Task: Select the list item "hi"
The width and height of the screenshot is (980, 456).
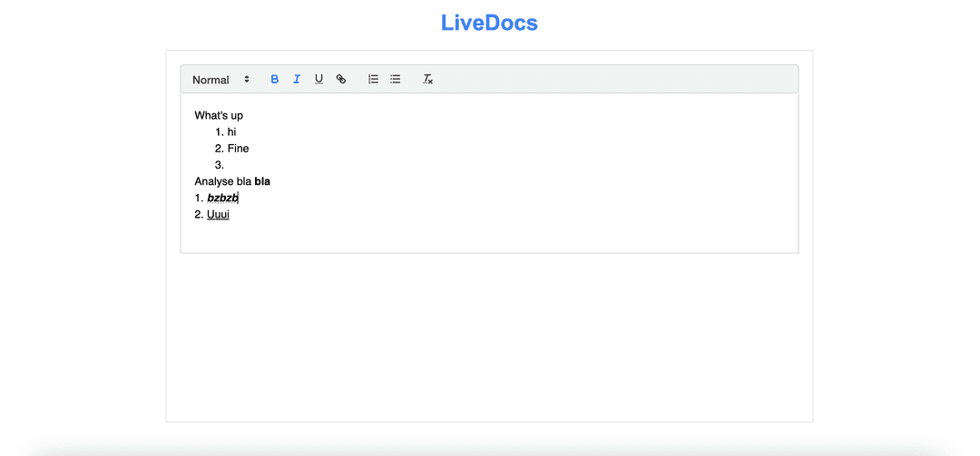Action: [x=232, y=131]
